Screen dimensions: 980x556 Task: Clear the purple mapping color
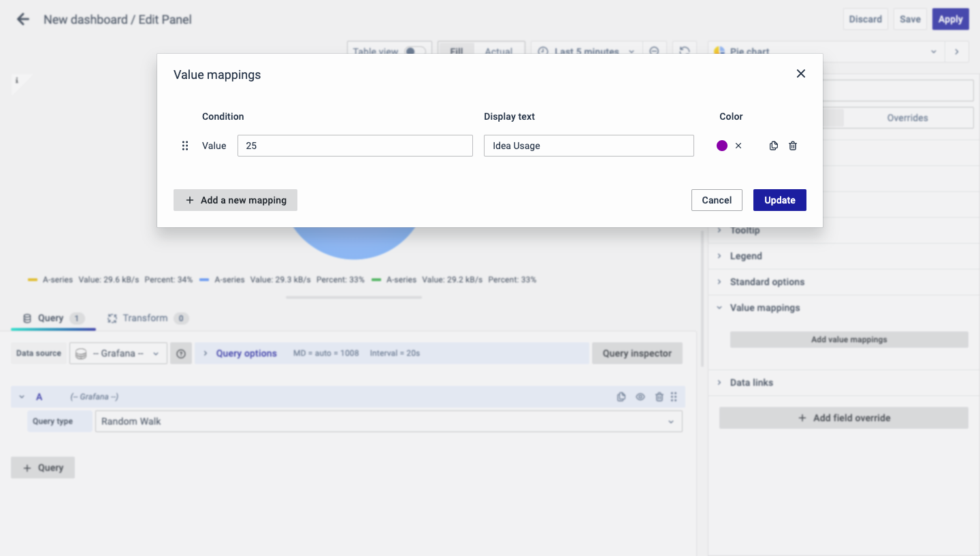(738, 146)
